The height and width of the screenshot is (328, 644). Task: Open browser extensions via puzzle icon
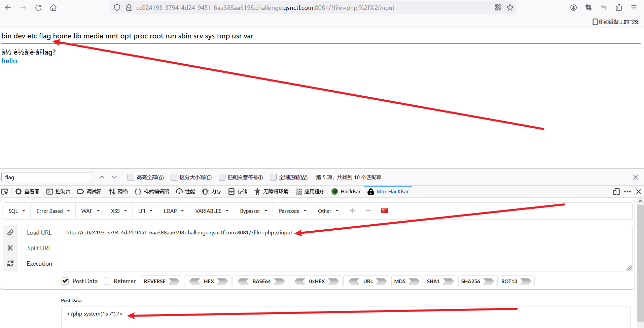coord(619,7)
